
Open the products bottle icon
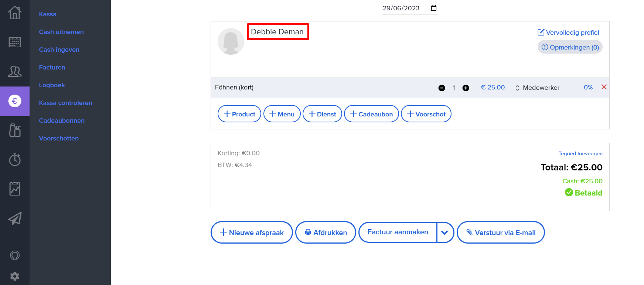[15, 130]
